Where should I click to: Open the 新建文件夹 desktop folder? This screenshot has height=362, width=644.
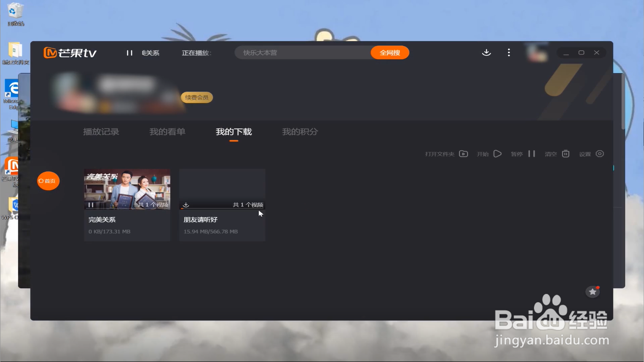coord(15,53)
